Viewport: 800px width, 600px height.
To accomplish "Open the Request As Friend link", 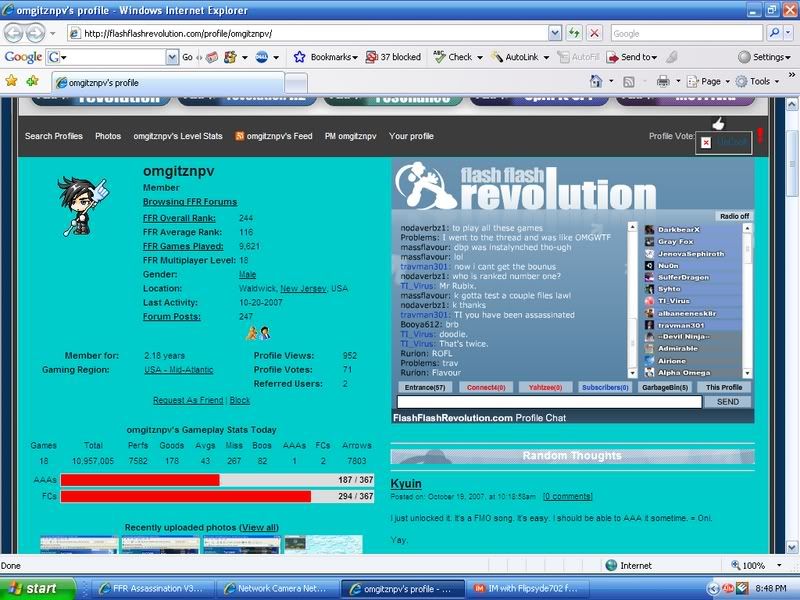I will click(188, 400).
